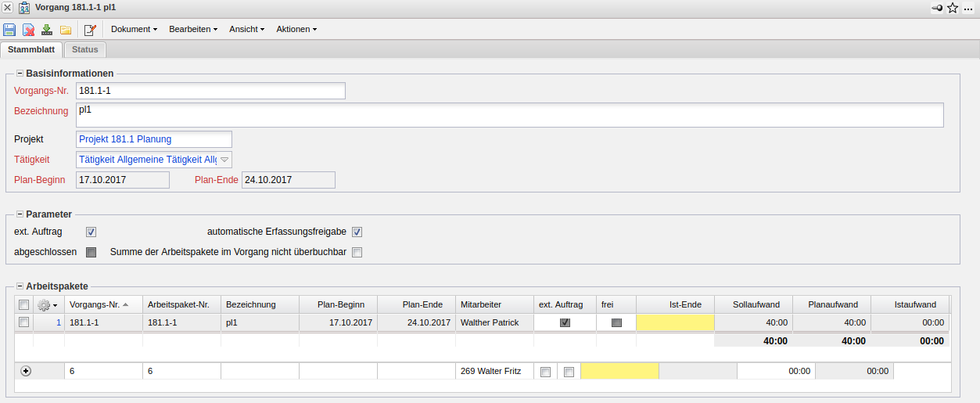Click the yellow folder icon in toolbar

tap(66, 30)
